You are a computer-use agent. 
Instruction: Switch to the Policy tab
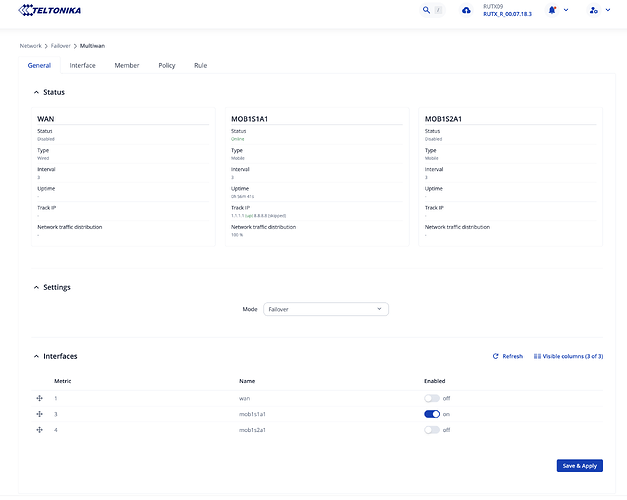(x=166, y=65)
